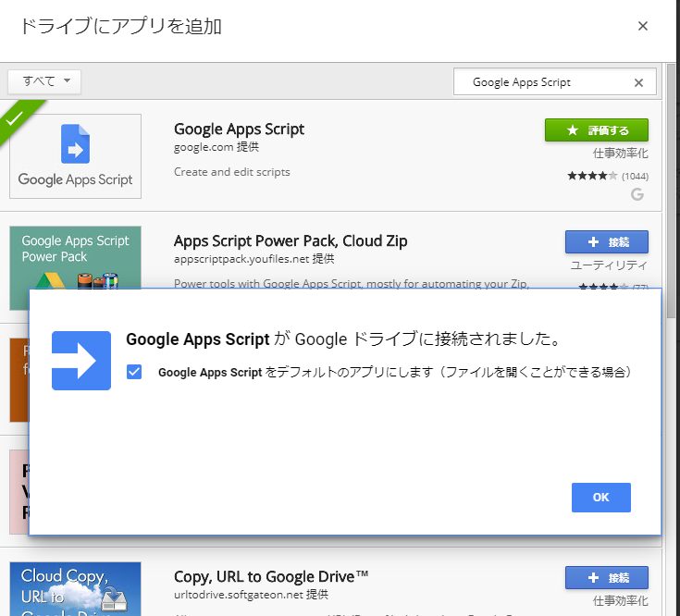Confirm the dialog with the OK button

click(600, 498)
